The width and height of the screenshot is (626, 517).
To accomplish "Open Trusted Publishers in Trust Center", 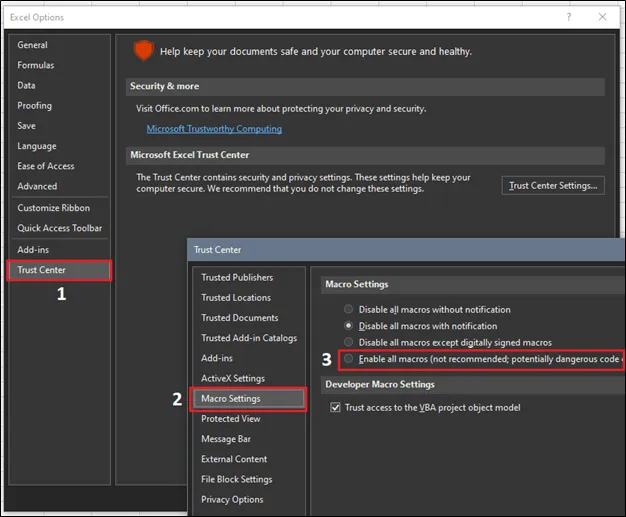I will click(237, 277).
